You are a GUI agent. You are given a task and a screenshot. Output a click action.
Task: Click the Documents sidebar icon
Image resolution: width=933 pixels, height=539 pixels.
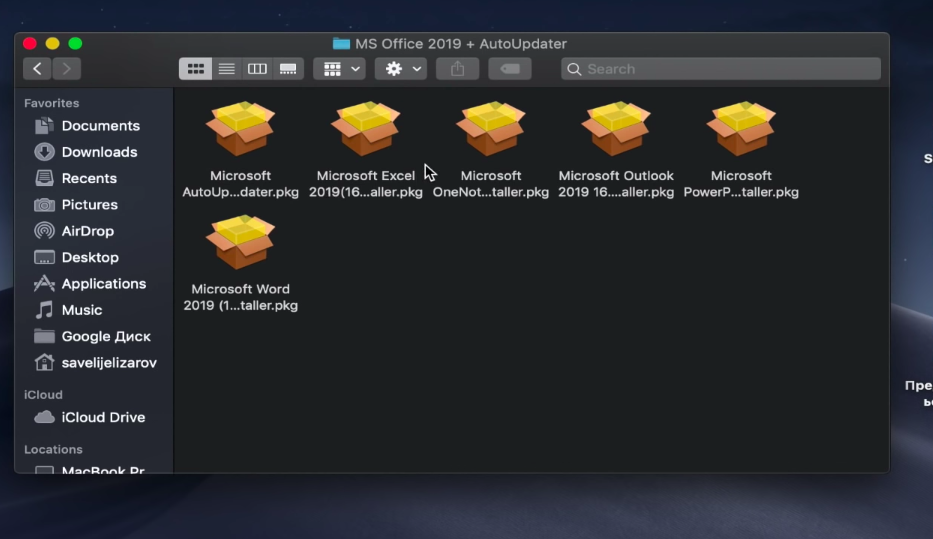44,126
